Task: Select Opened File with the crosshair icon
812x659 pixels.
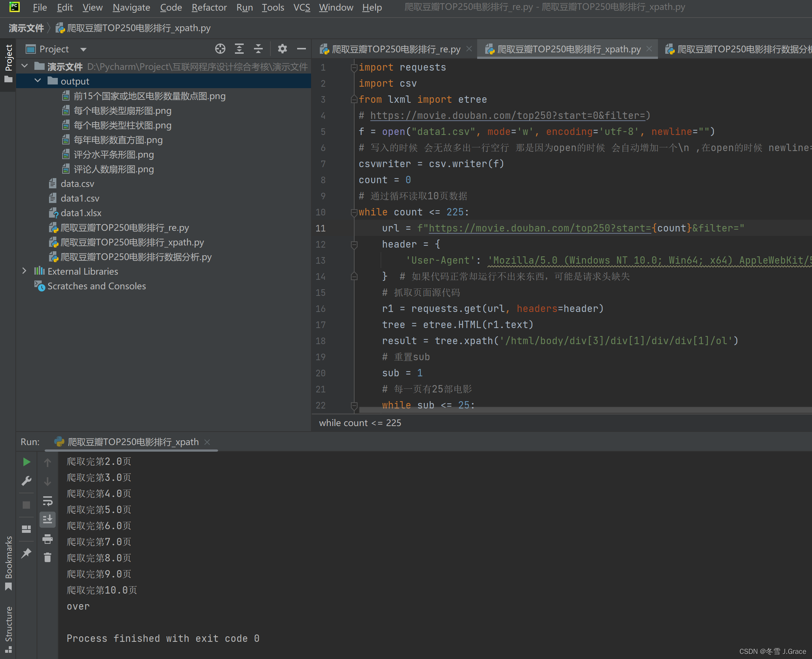Action: pos(220,49)
